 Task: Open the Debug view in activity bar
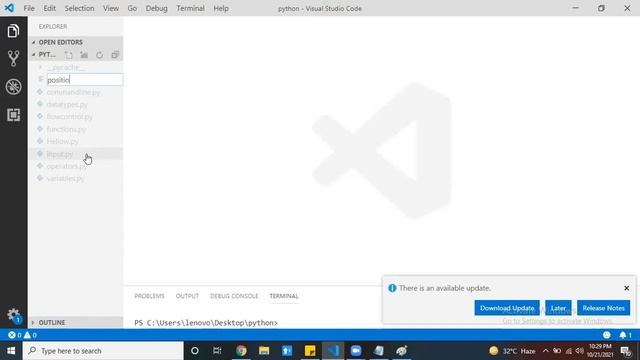point(13,87)
